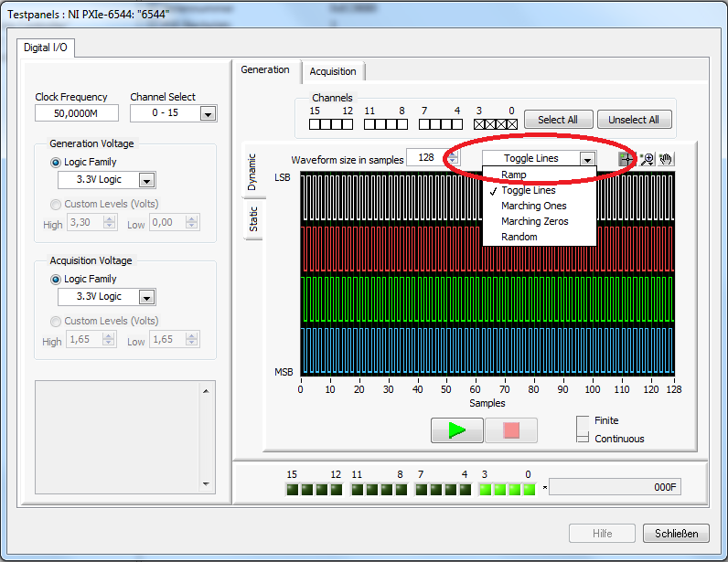Check the channel 12 box
The height and width of the screenshot is (562, 728).
pyautogui.click(x=348, y=124)
